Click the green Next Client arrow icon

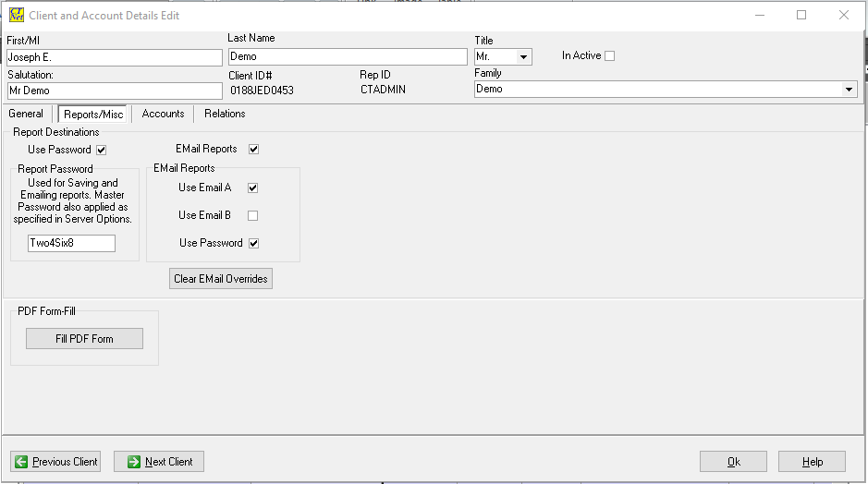pos(133,462)
